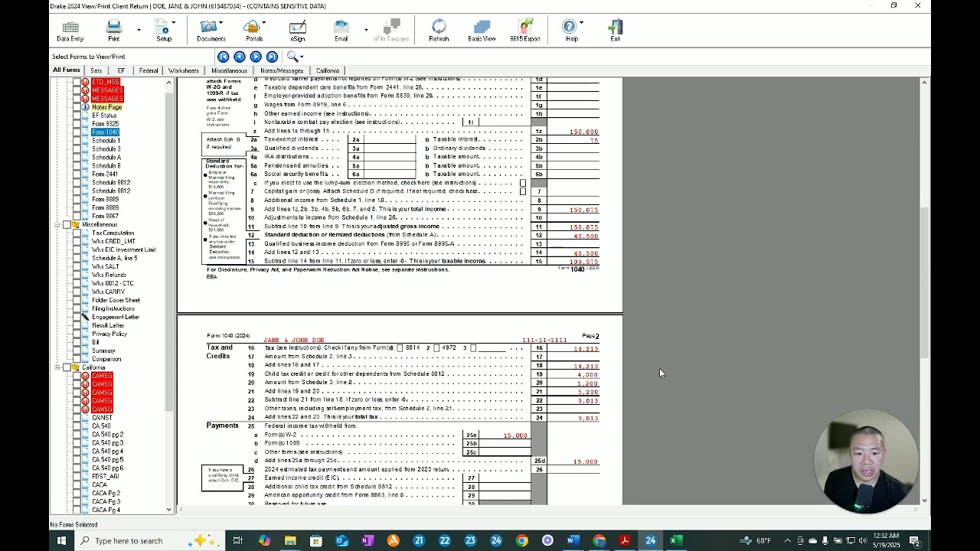Select Filing Instructions in the tree
The image size is (980, 551).
pyautogui.click(x=113, y=309)
